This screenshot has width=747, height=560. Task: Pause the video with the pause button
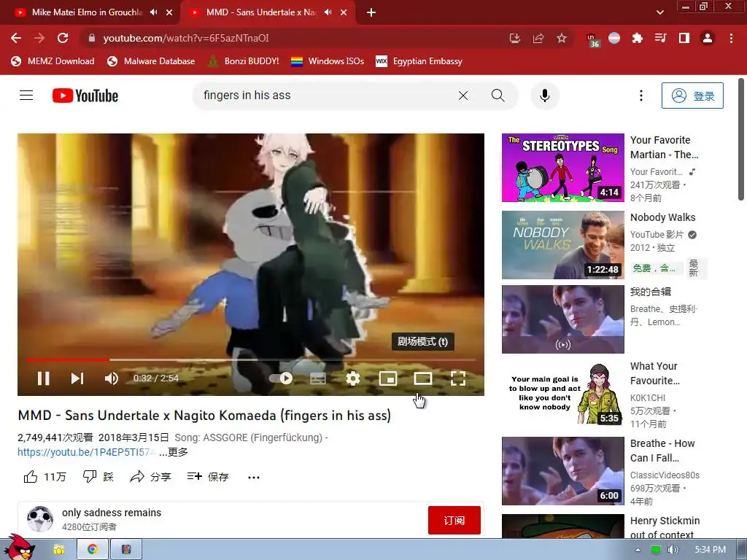(x=43, y=378)
